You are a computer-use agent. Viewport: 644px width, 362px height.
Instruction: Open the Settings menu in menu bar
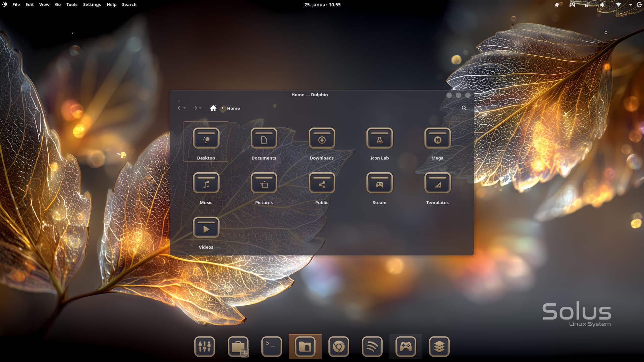pos(92,5)
